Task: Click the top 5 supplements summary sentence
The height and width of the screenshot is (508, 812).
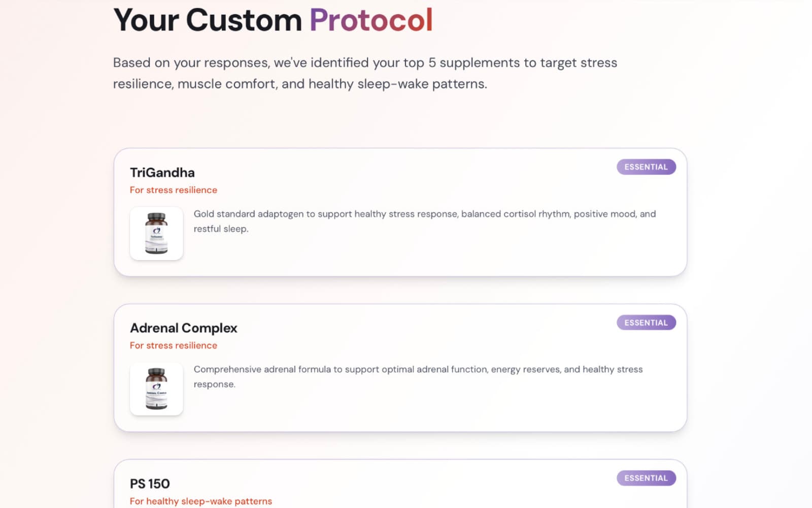Action: coord(365,62)
